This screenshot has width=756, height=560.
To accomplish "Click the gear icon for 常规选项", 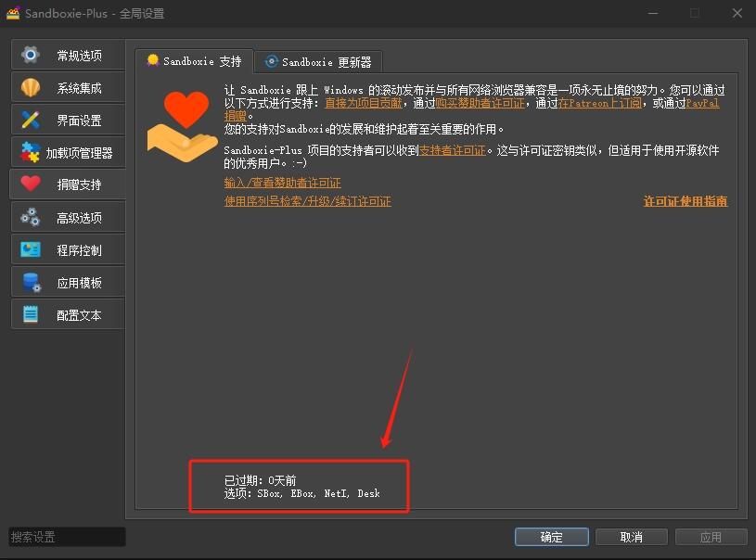I will point(31,55).
